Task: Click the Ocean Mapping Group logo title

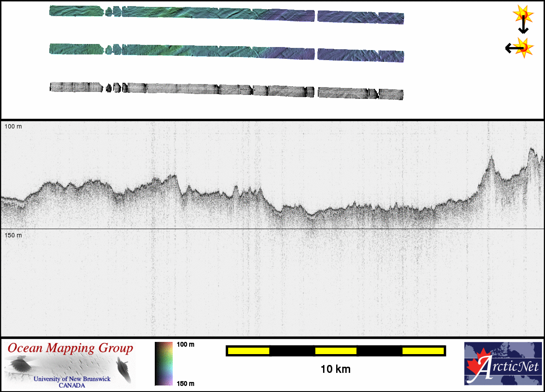Action: 71,348
